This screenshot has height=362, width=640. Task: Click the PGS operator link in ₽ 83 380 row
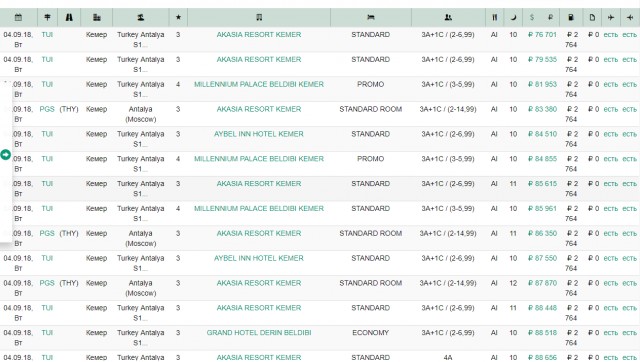click(47, 109)
